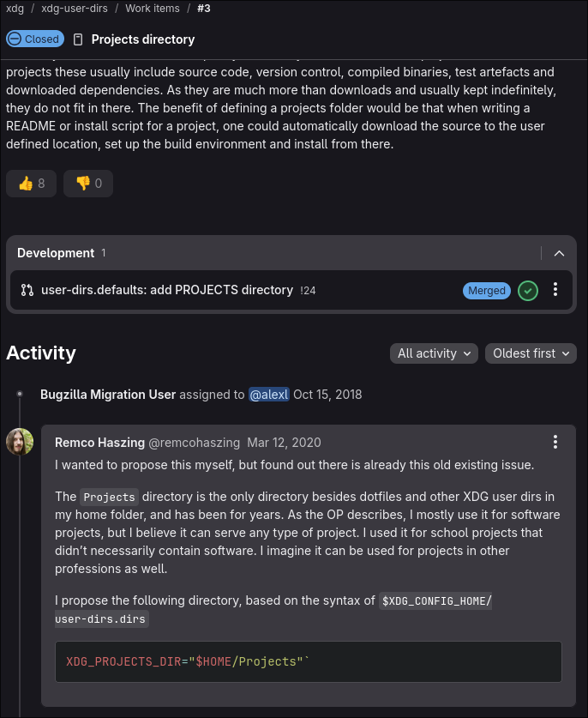The image size is (588, 718).
Task: Click the Mar 12, 2020 comment timestamp
Action: tap(284, 443)
